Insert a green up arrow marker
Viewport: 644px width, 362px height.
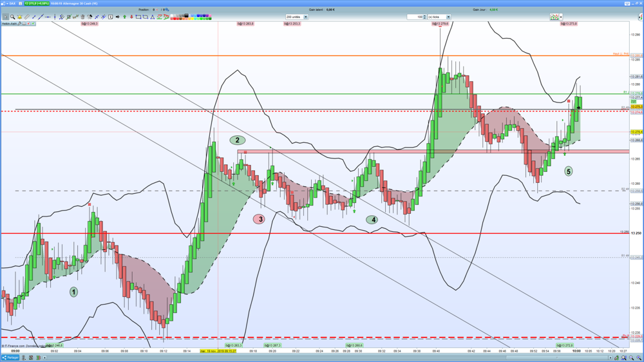(124, 17)
